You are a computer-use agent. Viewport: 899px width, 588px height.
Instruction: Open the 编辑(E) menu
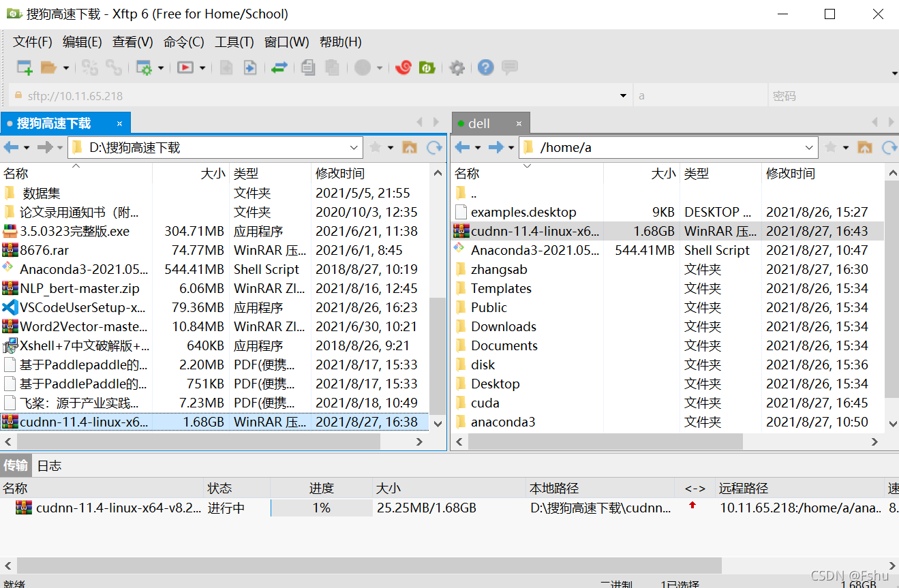[x=82, y=42]
